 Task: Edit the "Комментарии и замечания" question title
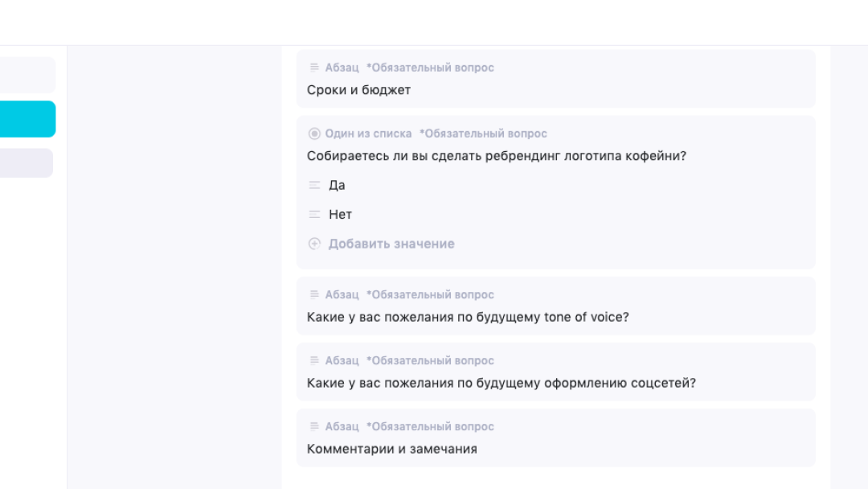pos(391,449)
